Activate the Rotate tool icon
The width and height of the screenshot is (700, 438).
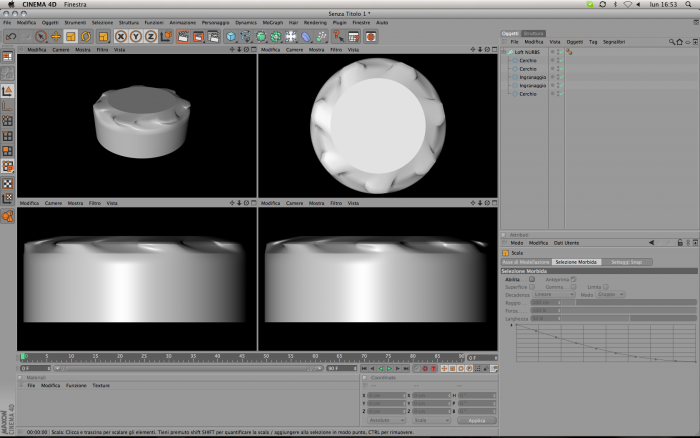[x=86, y=37]
